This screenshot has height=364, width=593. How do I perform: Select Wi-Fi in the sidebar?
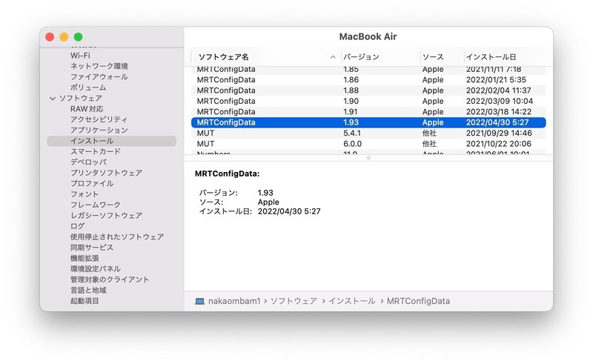[80, 56]
